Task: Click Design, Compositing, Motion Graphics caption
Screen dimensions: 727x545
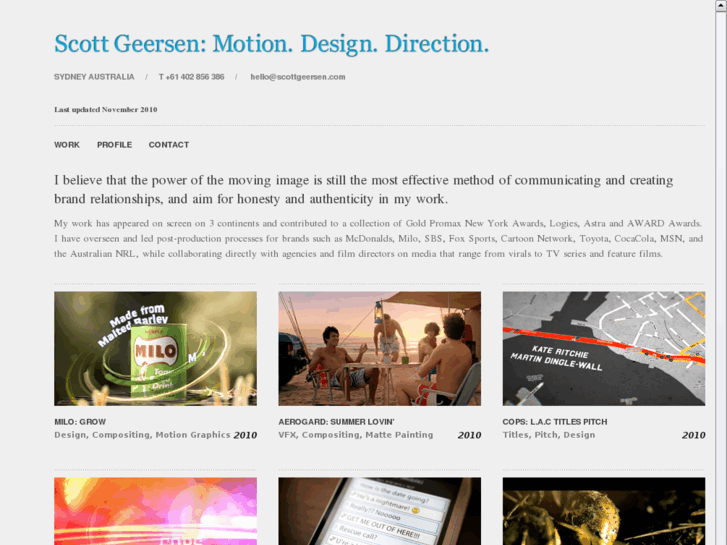Action: [142, 435]
